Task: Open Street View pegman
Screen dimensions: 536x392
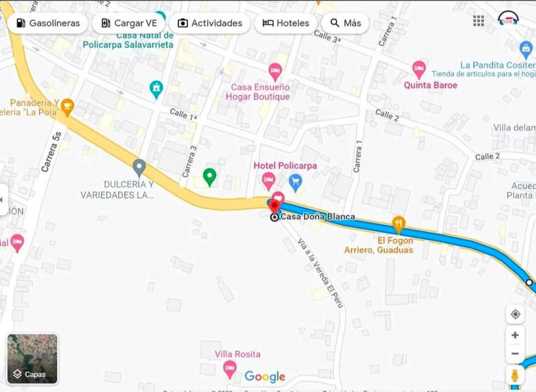Action: pos(515,376)
